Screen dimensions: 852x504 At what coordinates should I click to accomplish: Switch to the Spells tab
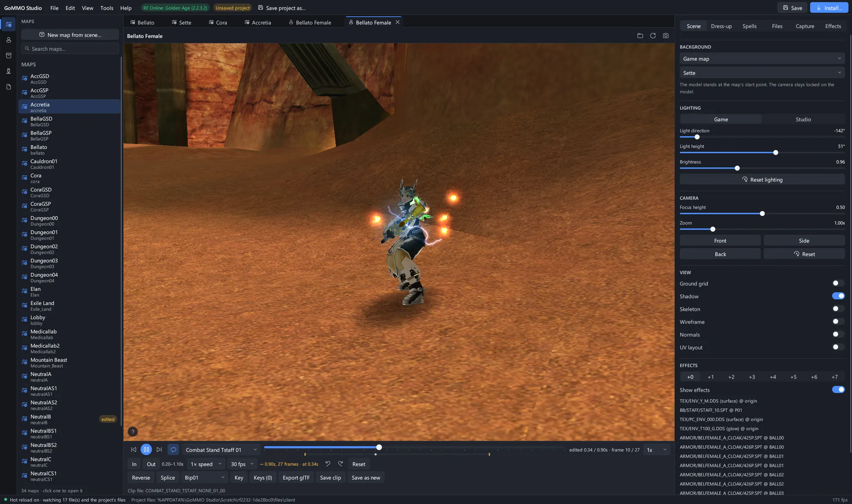(749, 26)
